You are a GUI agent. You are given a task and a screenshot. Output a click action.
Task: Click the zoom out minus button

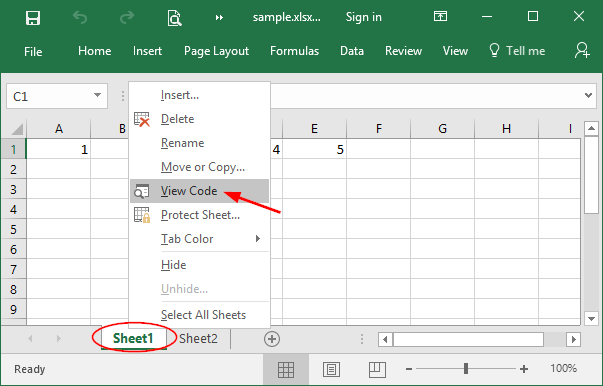tap(409, 369)
